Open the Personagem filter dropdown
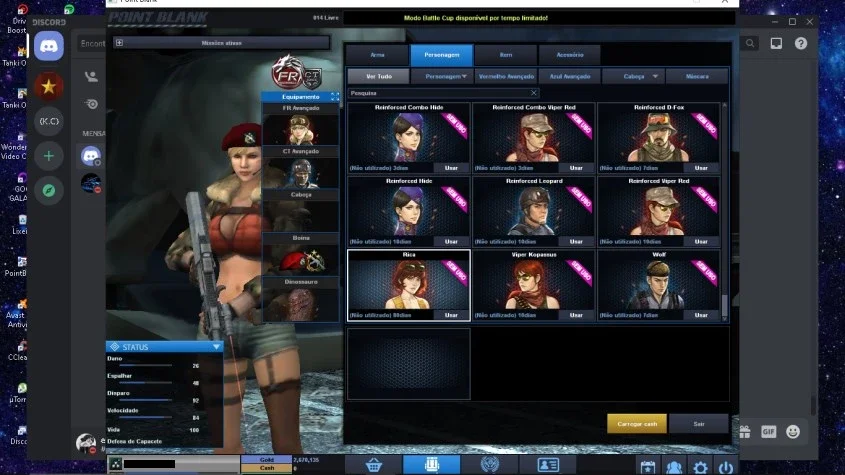The height and width of the screenshot is (475, 845). click(442, 77)
